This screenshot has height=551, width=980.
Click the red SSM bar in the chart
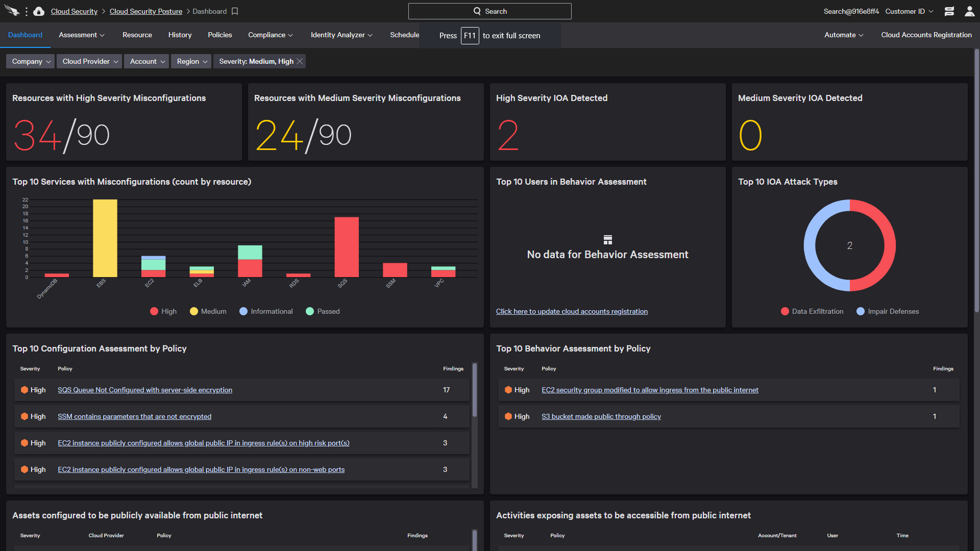click(x=395, y=270)
